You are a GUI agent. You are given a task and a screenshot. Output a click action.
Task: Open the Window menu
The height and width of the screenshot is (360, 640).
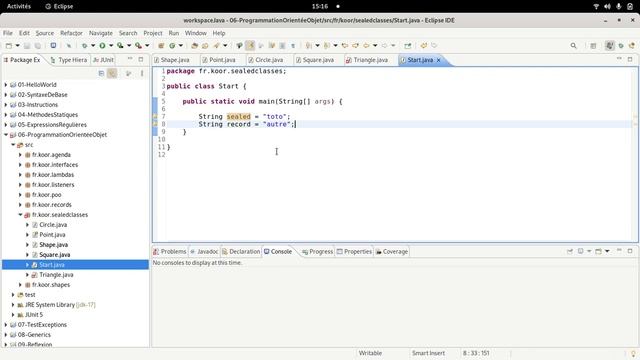click(196, 33)
